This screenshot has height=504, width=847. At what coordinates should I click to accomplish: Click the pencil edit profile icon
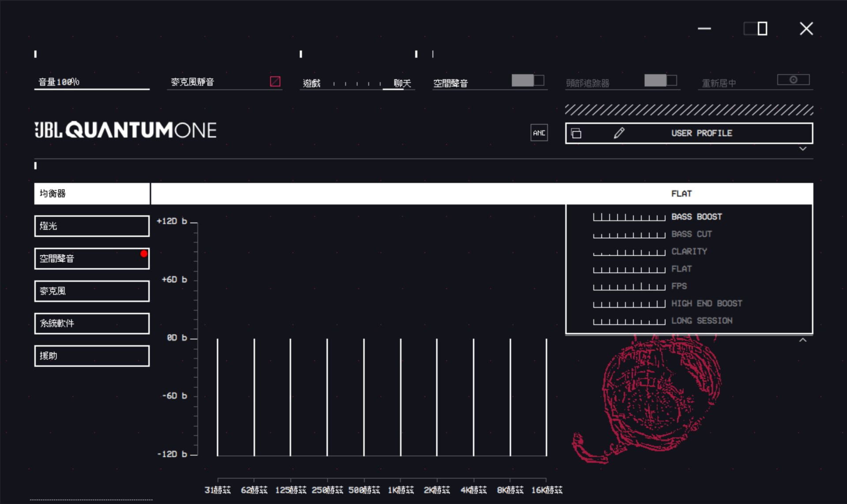[x=619, y=133]
